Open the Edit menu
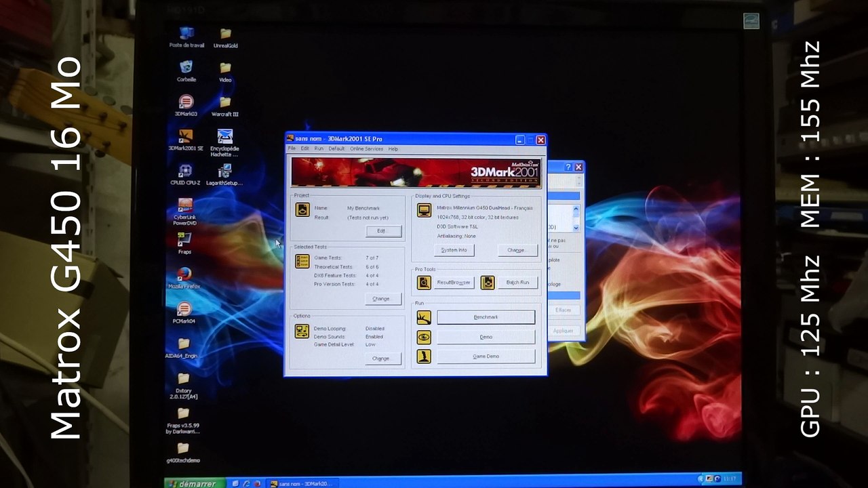Screen dimensions: 868x488 pyautogui.click(x=305, y=148)
